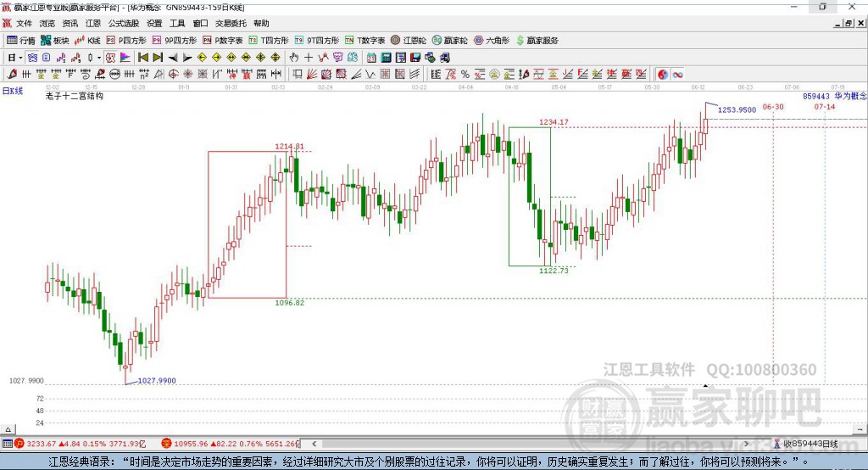
Task: Select the red crosshair circle tool
Action: point(173,75)
